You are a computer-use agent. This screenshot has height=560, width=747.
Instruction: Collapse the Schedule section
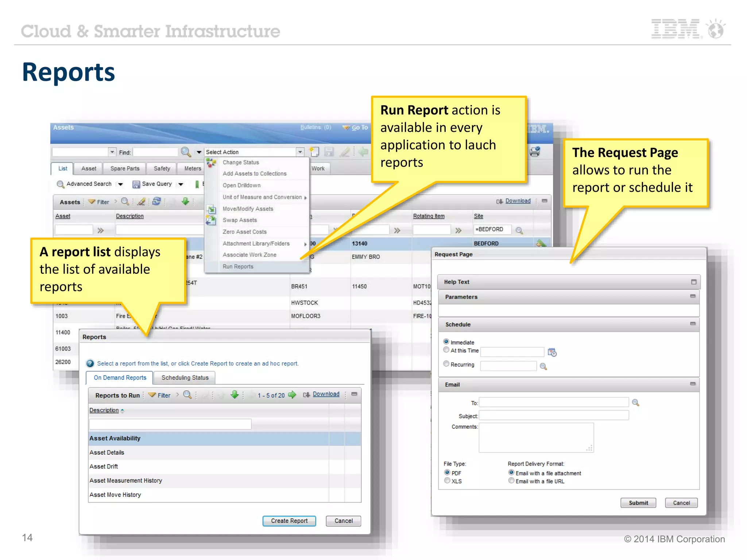click(x=692, y=324)
